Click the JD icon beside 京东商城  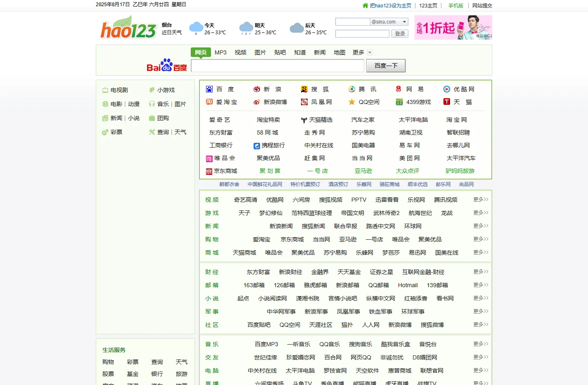(209, 171)
